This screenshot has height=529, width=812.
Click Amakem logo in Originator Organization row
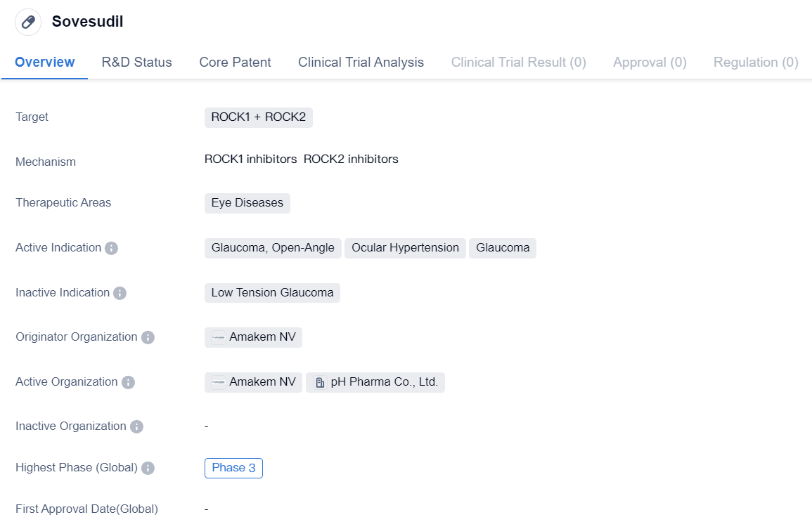coord(219,338)
